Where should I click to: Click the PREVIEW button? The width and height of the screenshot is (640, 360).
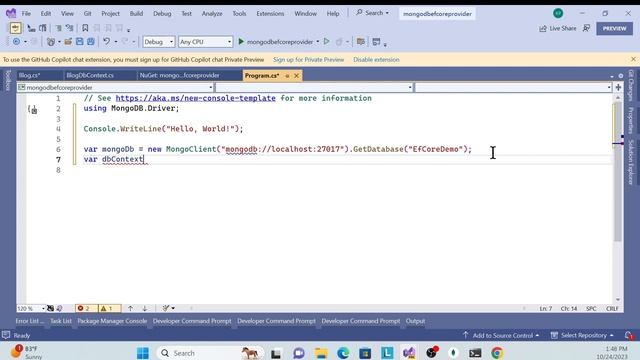pos(614,28)
